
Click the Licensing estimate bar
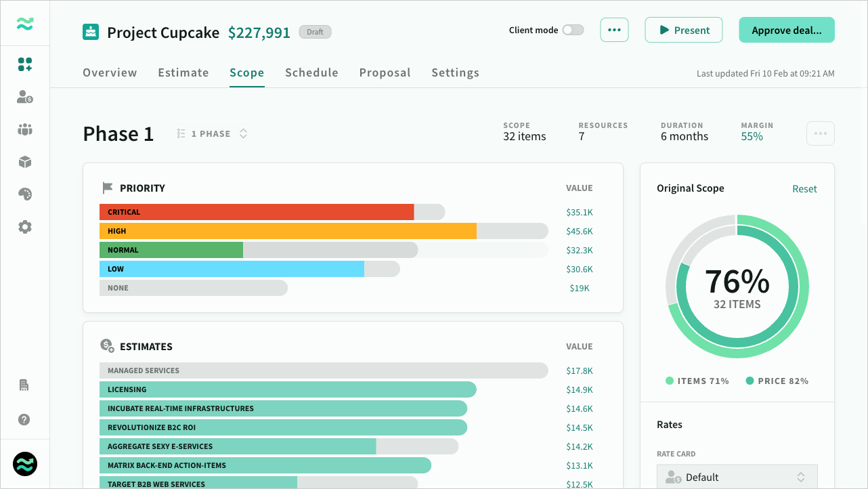pos(288,389)
